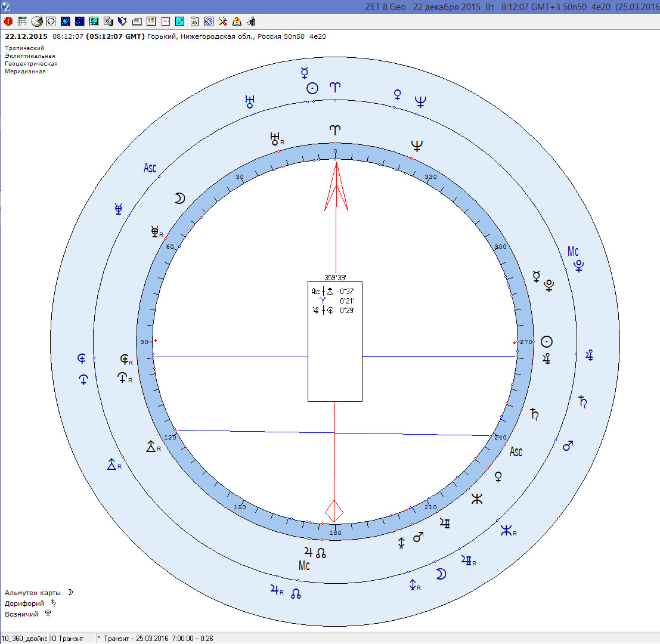Click the purple concentric wheel icon
The width and height of the screenshot is (660, 644).
(x=209, y=21)
